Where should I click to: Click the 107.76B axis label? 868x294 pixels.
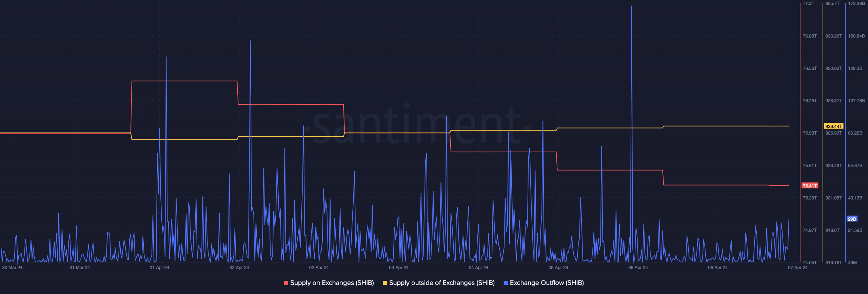(x=856, y=101)
